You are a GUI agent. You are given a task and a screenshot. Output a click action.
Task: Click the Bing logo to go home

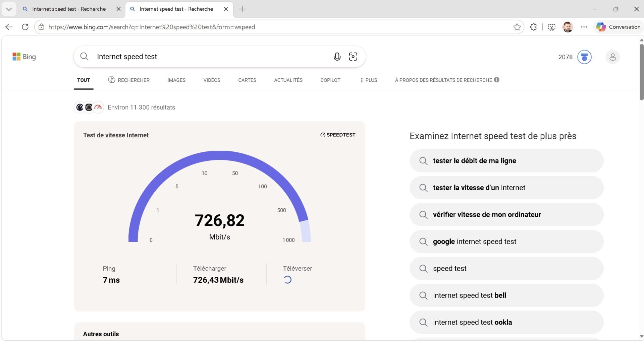[24, 56]
